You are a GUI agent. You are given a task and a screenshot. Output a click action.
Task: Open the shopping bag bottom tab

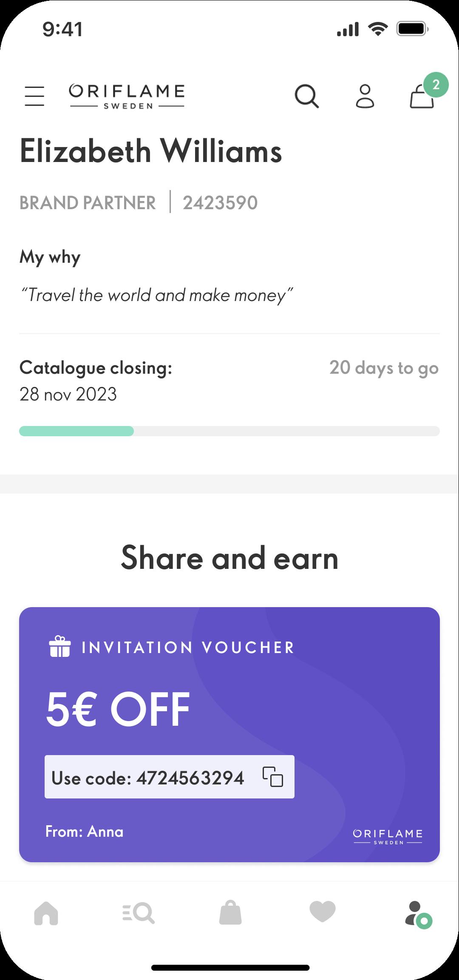(230, 912)
